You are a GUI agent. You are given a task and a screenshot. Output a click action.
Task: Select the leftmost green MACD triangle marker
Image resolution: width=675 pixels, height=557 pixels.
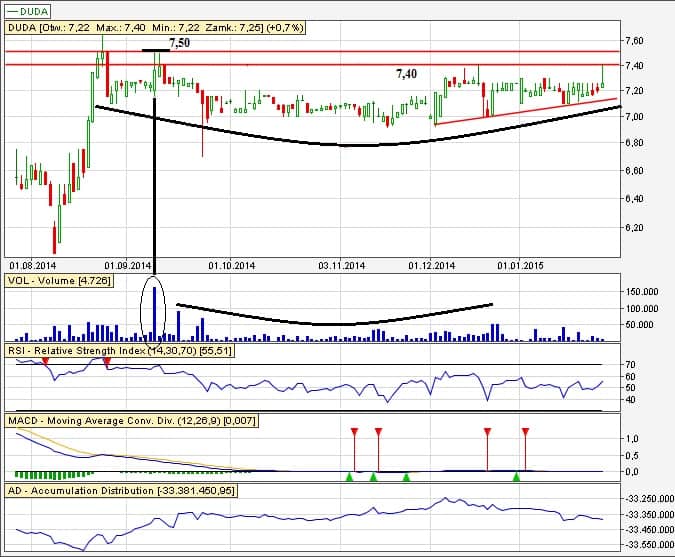pos(350,477)
